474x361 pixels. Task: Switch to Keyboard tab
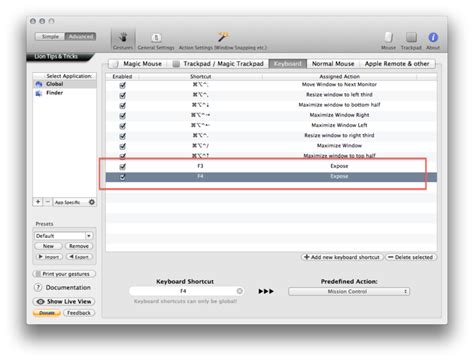tap(288, 64)
